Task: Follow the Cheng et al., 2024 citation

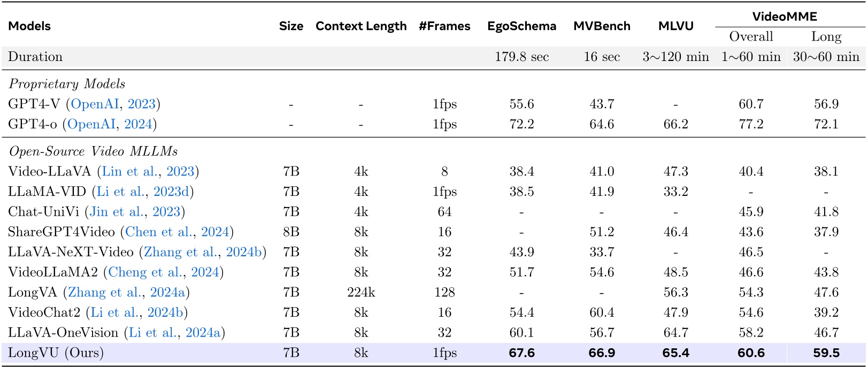Action: (164, 272)
